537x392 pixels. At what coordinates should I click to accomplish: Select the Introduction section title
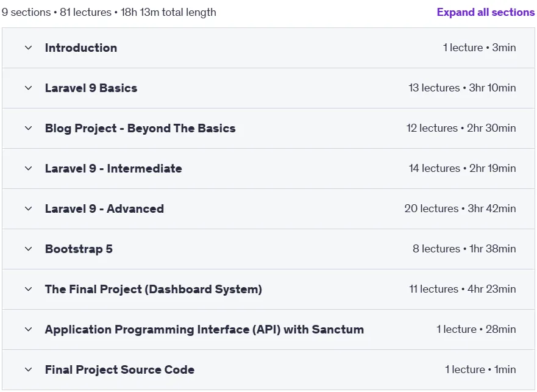pyautogui.click(x=81, y=48)
